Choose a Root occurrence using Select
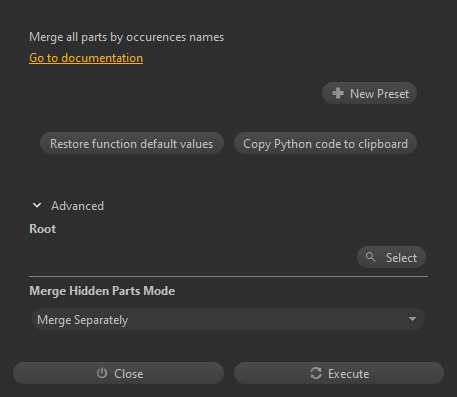 tap(391, 257)
